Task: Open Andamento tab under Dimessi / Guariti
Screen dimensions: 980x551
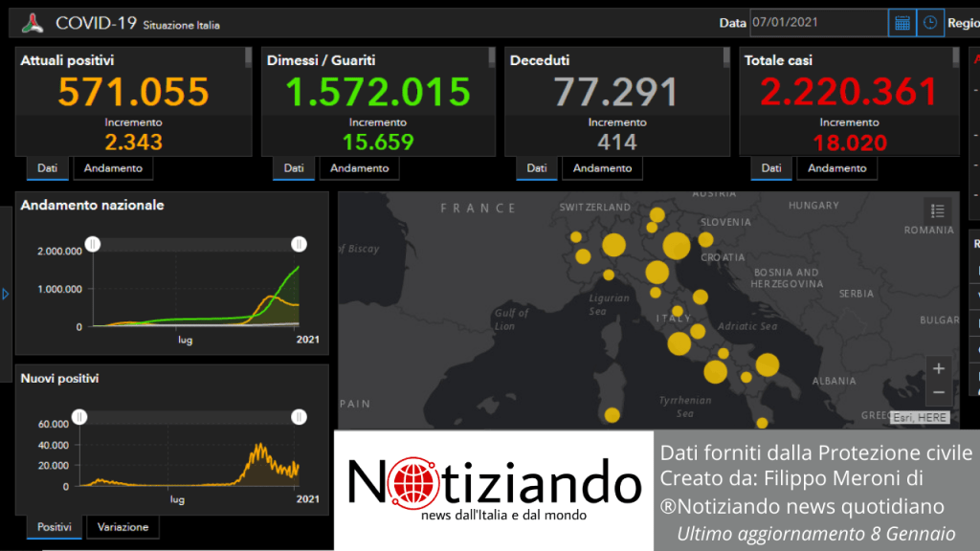Action: tap(359, 168)
